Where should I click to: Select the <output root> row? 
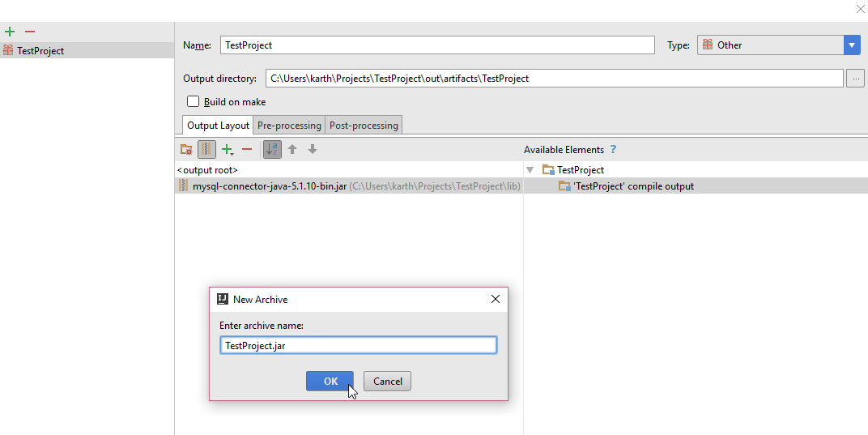tap(349, 169)
